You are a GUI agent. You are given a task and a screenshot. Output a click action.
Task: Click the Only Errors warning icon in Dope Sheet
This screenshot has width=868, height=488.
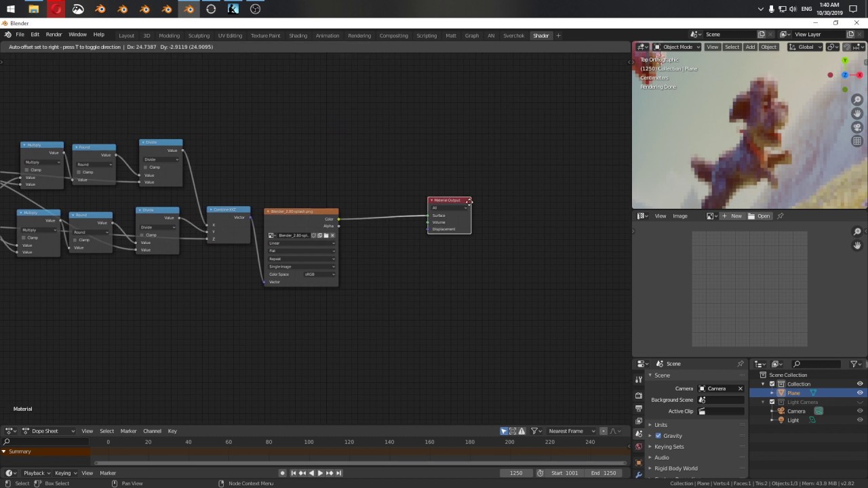click(521, 431)
